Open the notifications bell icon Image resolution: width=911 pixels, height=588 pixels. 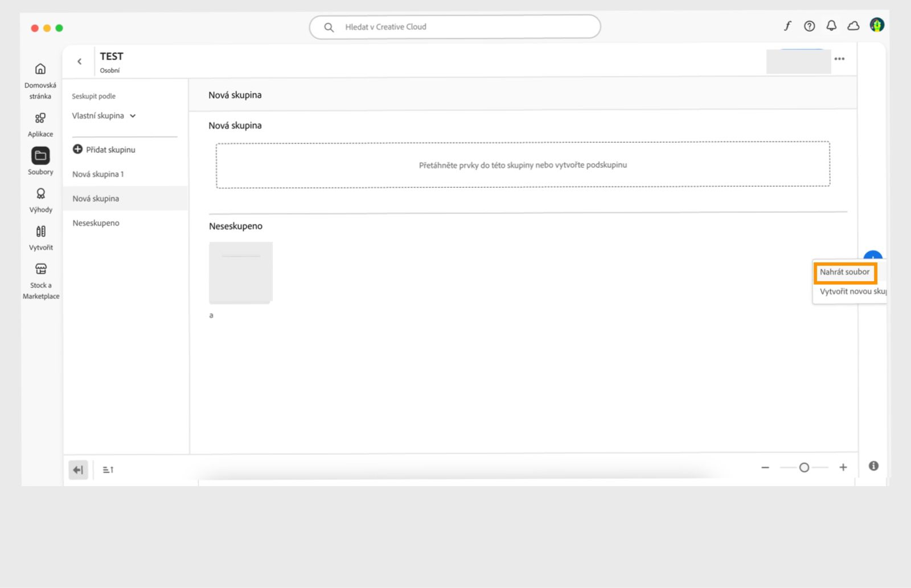(831, 26)
